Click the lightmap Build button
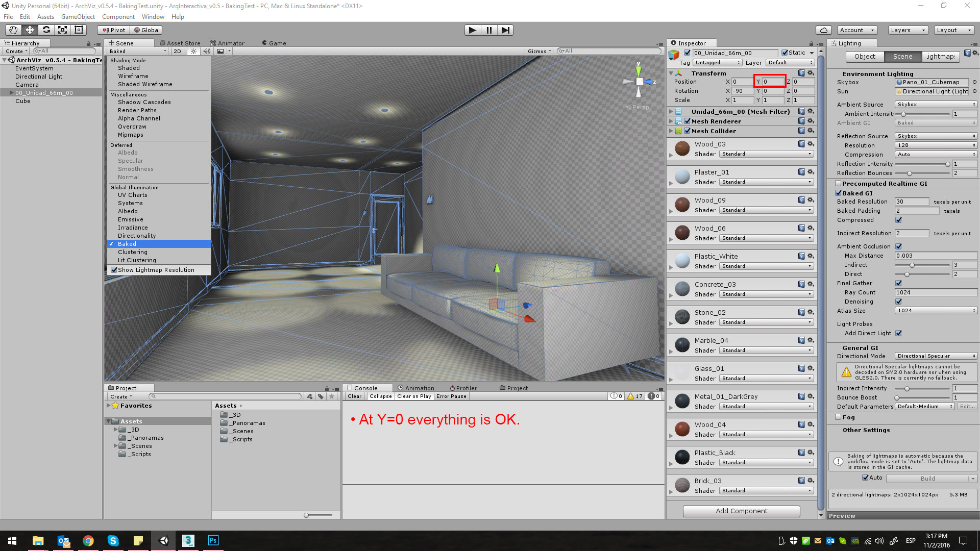This screenshot has height=551, width=980. [x=927, y=479]
